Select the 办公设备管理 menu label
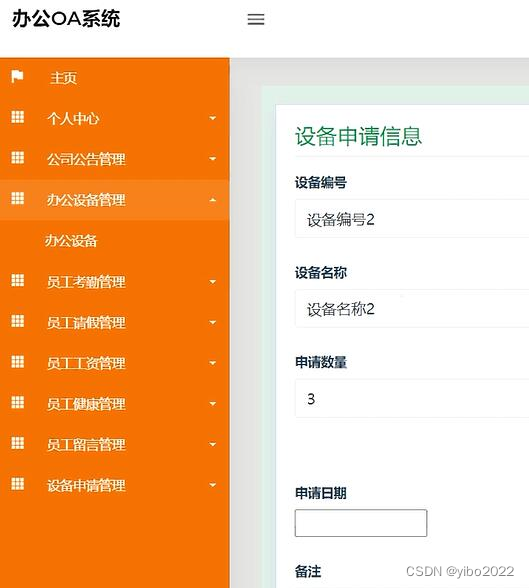Viewport: 529px width, 588px height. [x=86, y=200]
